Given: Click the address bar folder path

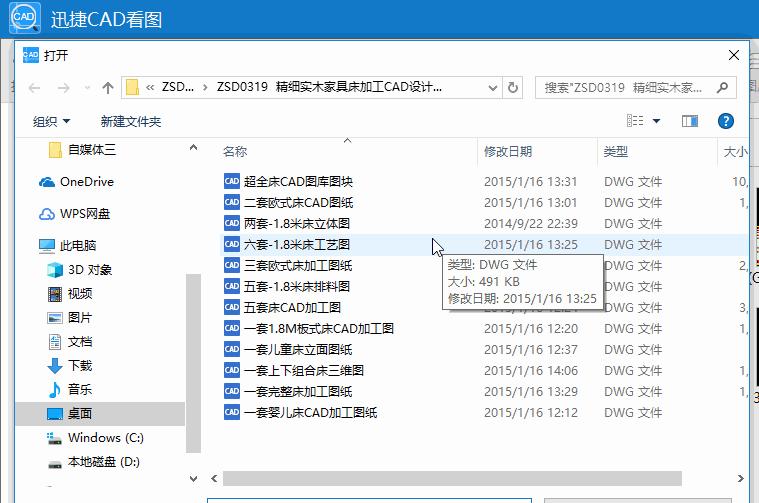Looking at the screenshot, I should click(x=329, y=87).
